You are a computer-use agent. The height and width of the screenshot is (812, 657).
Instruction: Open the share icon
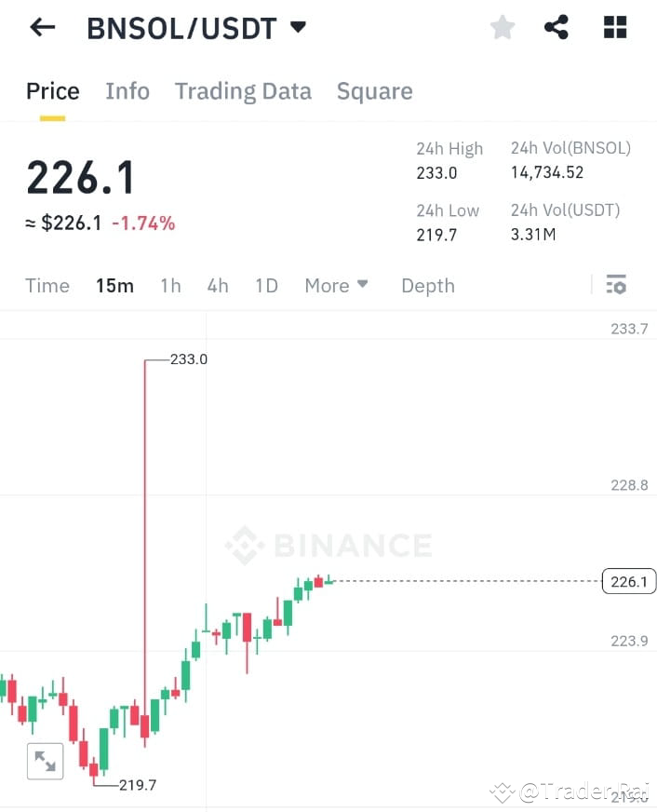tap(557, 27)
